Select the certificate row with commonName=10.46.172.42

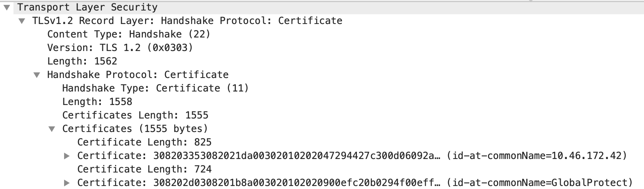(x=352, y=156)
